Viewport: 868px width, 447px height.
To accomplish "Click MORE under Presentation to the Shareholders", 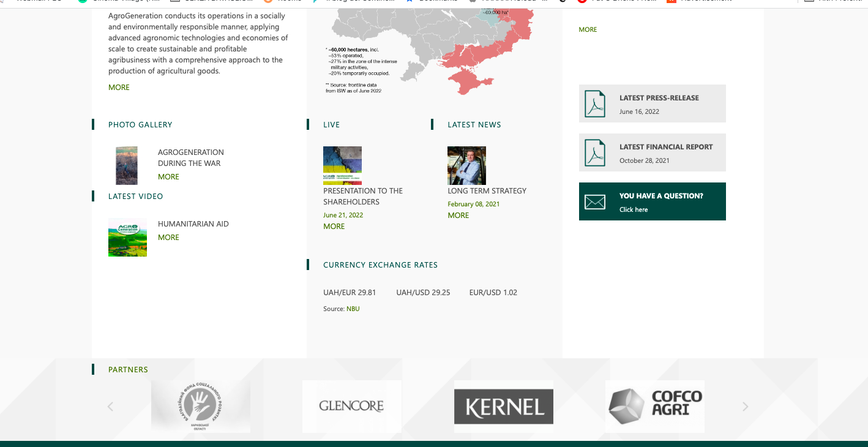I will 334,227.
